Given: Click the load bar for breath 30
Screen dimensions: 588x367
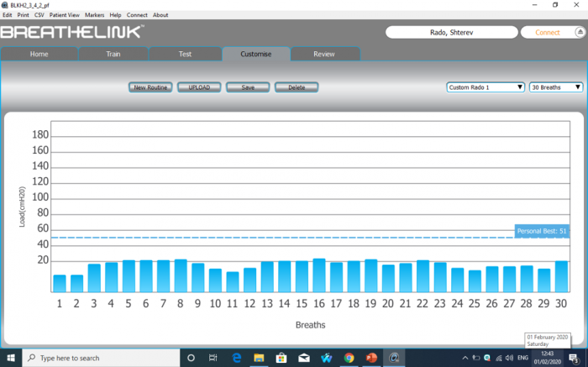Looking at the screenshot, I should point(561,276).
